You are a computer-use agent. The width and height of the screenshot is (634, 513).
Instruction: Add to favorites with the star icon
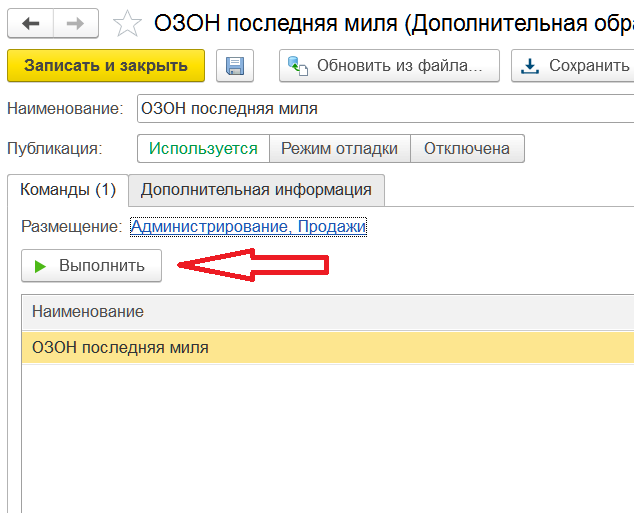127,23
